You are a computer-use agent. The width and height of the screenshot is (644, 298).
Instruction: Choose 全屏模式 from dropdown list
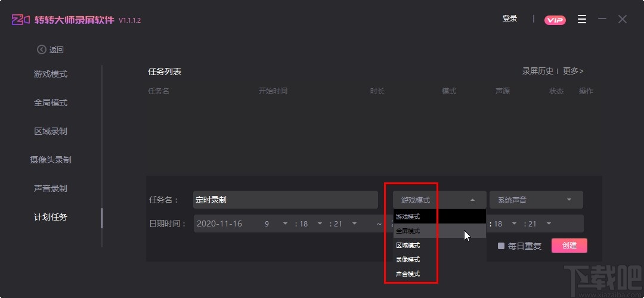tap(439, 231)
